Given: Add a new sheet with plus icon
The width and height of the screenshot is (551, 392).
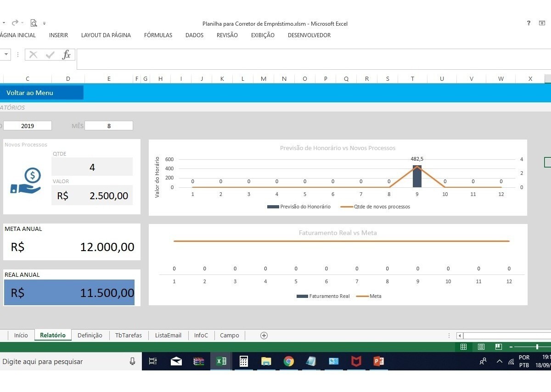Looking at the screenshot, I should pos(264,336).
